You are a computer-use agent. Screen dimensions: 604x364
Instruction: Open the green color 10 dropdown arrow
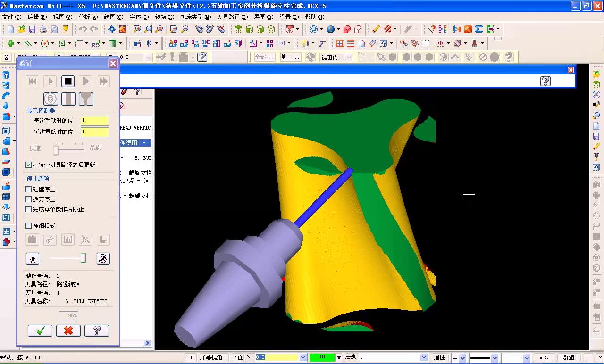point(339,357)
